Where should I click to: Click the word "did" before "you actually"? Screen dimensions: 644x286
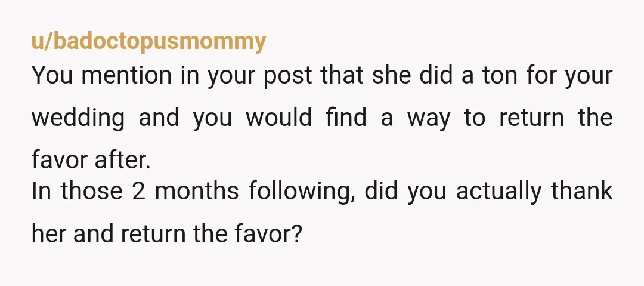(x=381, y=192)
